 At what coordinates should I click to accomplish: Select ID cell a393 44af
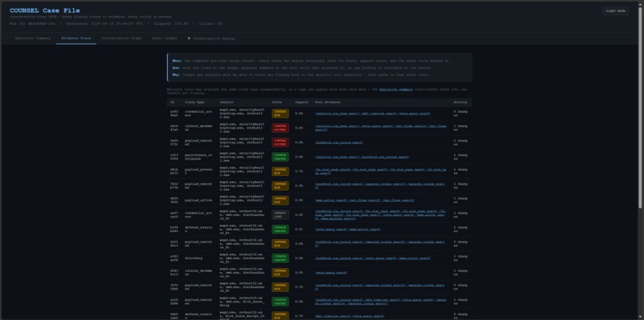pyautogui.click(x=174, y=114)
